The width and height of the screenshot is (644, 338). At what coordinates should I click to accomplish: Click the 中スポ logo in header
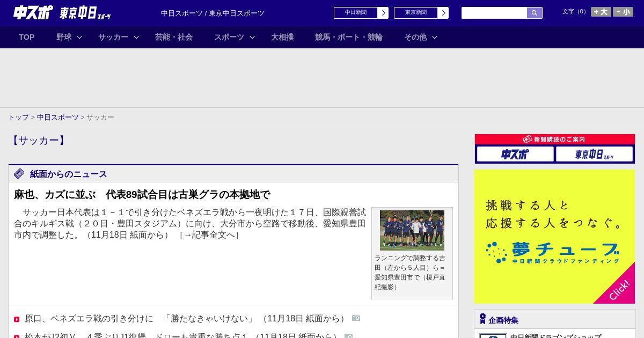coord(33,12)
